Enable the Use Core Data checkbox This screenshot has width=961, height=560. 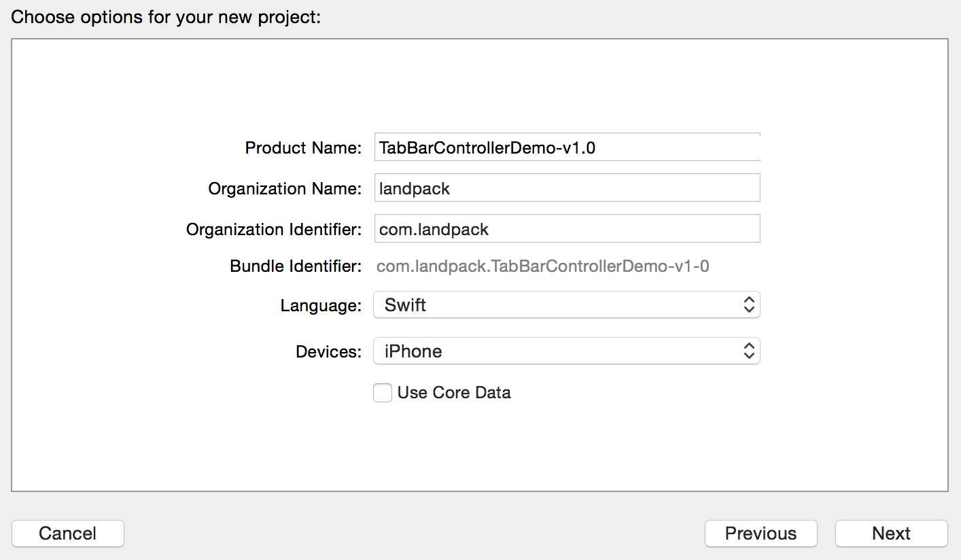383,393
